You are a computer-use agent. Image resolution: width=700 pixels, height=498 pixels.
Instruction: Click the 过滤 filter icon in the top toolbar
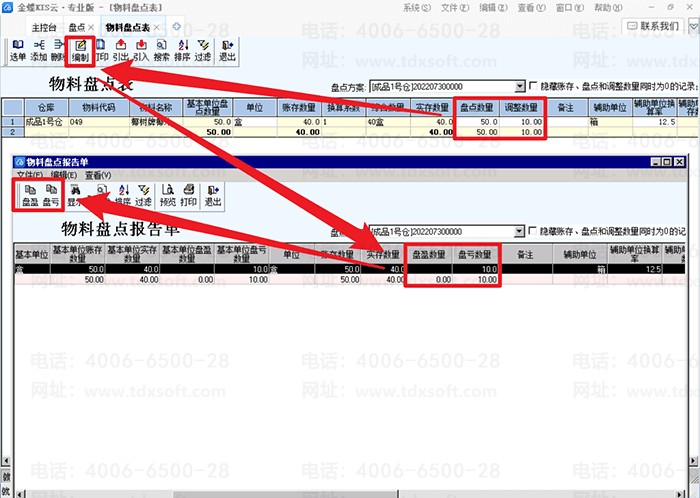click(x=203, y=50)
